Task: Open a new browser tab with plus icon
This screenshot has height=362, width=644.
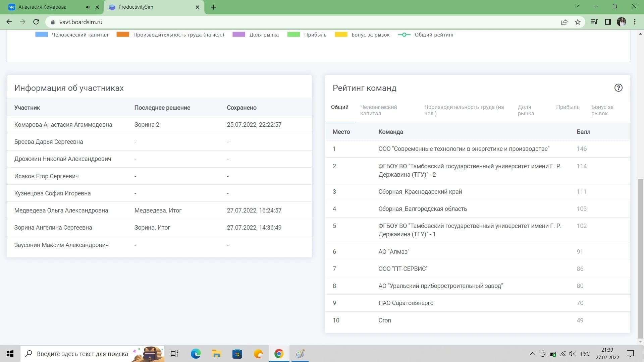Action: [x=213, y=7]
